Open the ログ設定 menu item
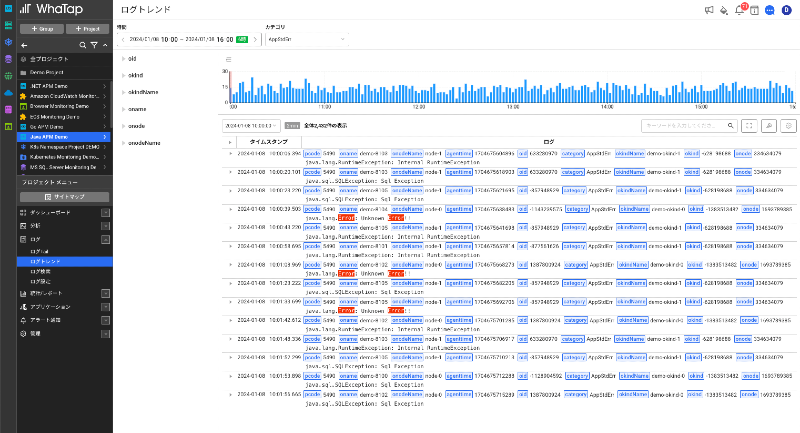This screenshot has height=433, width=800. 40,282
